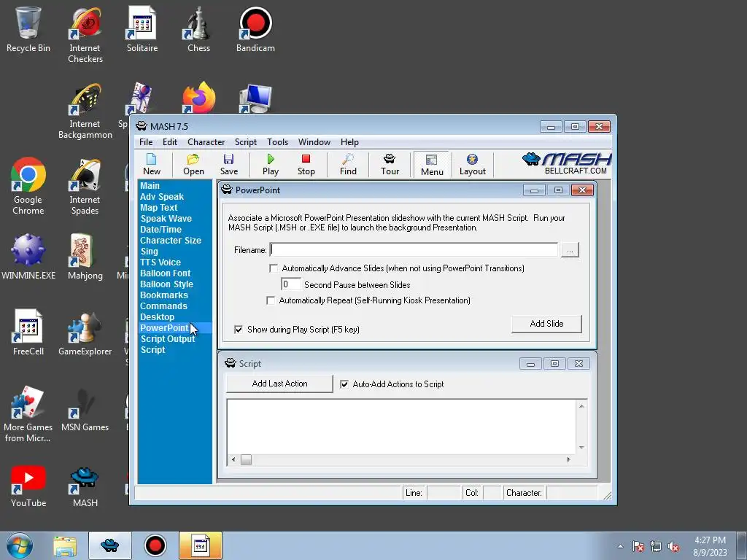The image size is (747, 560).
Task: Open the Recycle Bin desktop icon
Action: (x=28, y=29)
